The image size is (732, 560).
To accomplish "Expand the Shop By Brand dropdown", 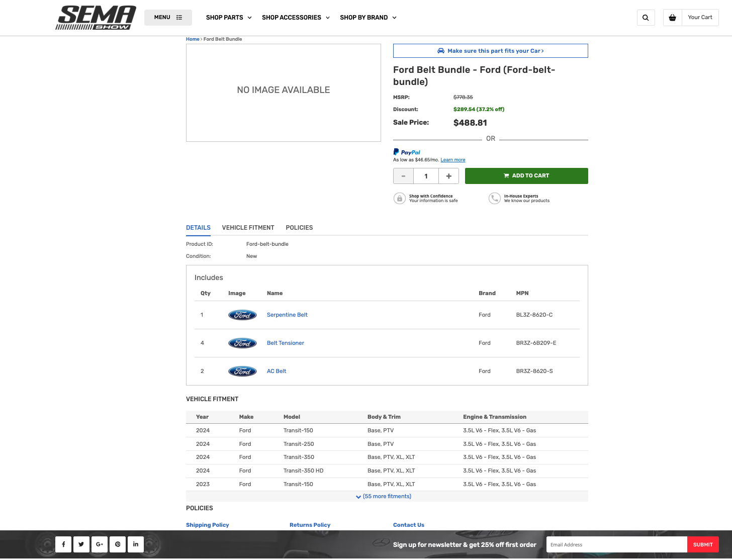I will tap(368, 18).
